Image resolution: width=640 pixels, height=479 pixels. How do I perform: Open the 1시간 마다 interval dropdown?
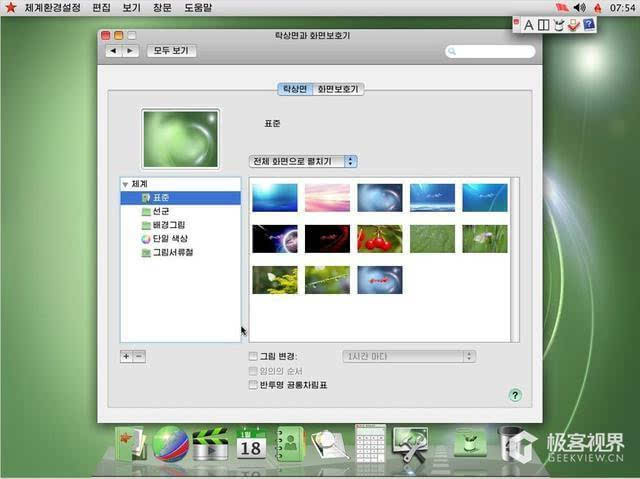click(x=408, y=356)
